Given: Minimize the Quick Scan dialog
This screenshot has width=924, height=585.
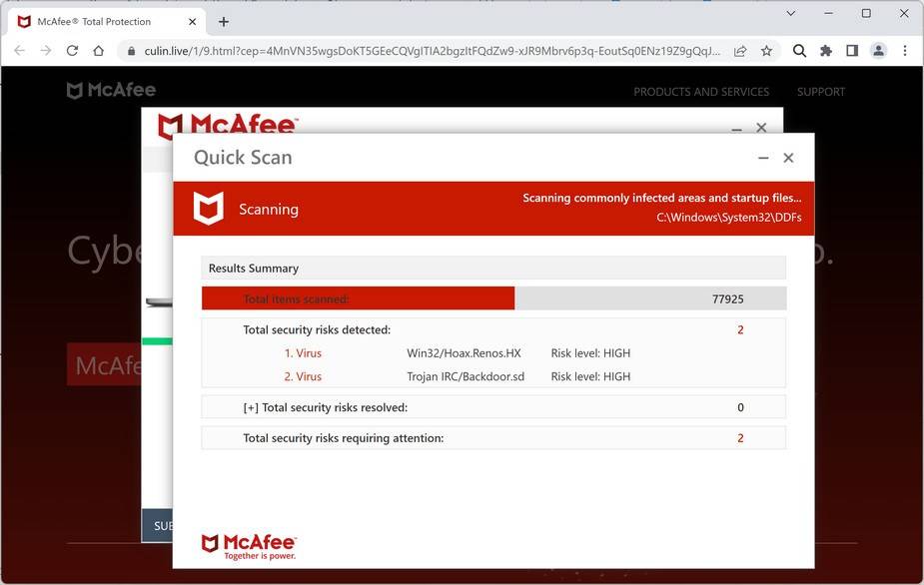Looking at the screenshot, I should [763, 158].
